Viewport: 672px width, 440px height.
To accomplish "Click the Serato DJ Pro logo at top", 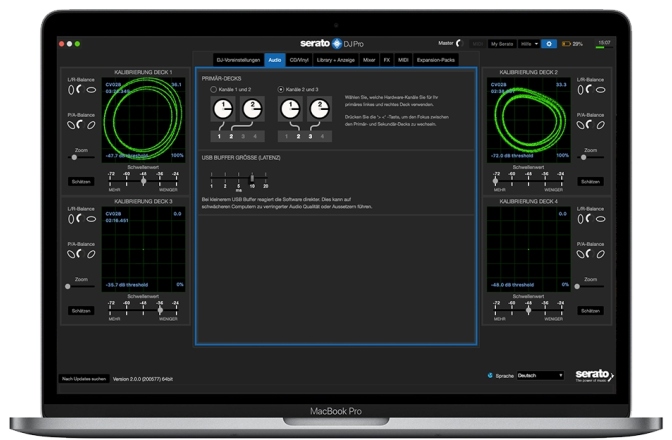I will (332, 43).
